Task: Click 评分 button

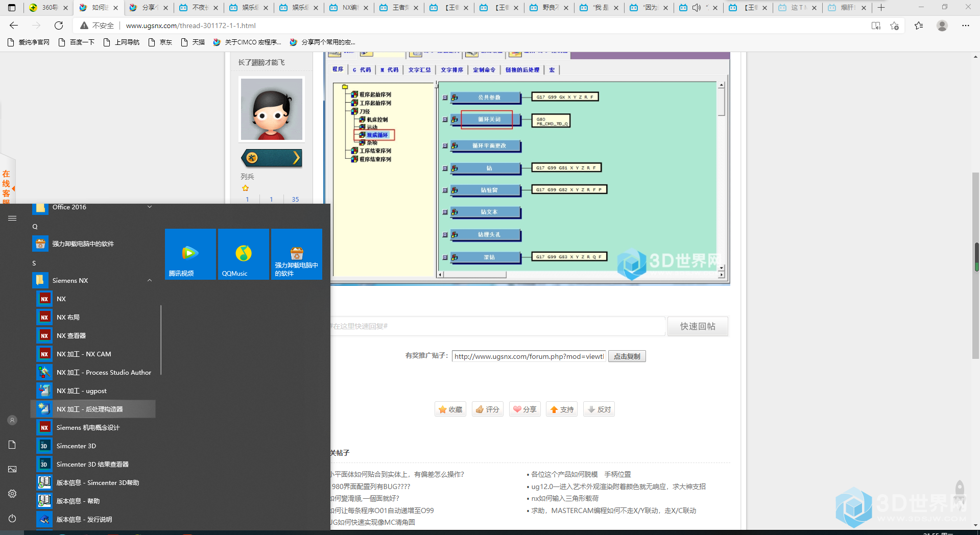Action: (488, 409)
